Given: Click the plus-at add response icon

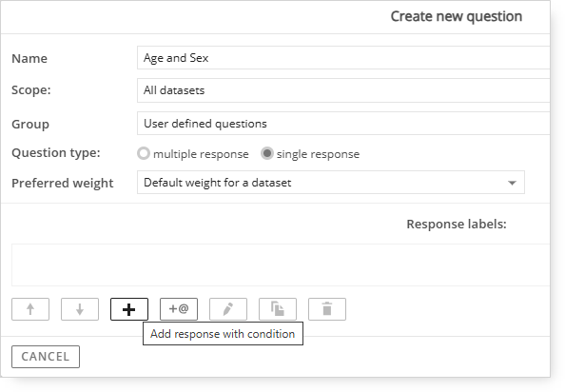Looking at the screenshot, I should (179, 309).
